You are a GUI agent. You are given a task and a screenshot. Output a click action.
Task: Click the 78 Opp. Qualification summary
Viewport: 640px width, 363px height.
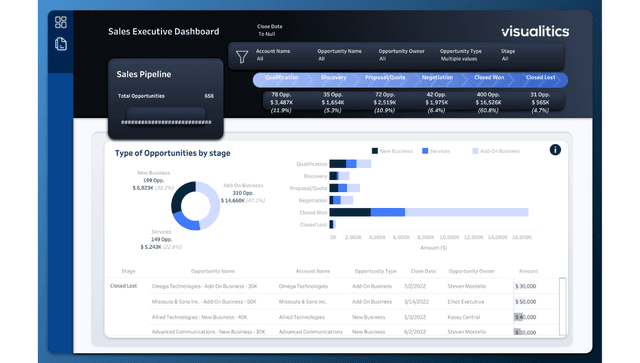pos(281,102)
